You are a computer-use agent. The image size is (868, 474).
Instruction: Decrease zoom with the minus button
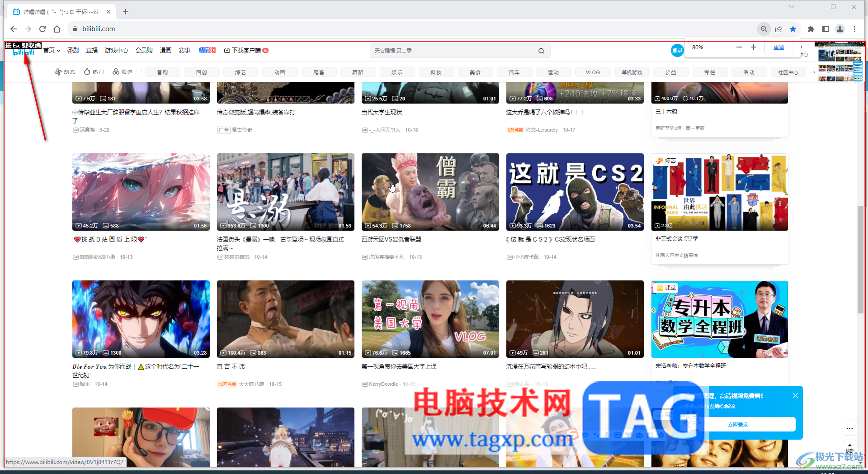coord(739,47)
